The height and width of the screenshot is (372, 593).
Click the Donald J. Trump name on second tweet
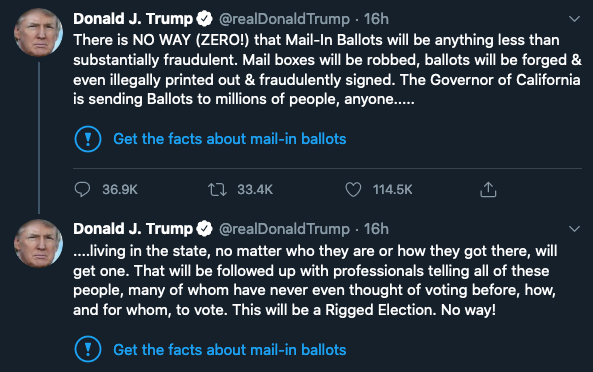pyautogui.click(x=133, y=229)
